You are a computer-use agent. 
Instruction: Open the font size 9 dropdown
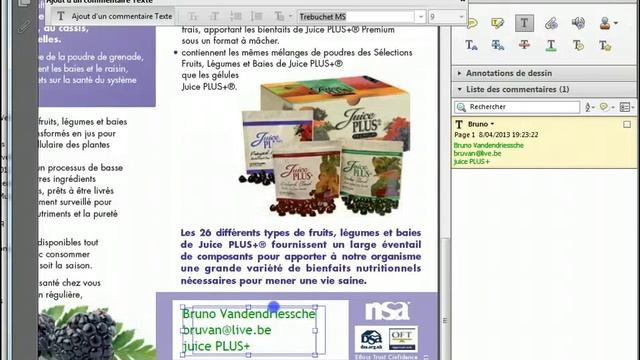pyautogui.click(x=461, y=17)
